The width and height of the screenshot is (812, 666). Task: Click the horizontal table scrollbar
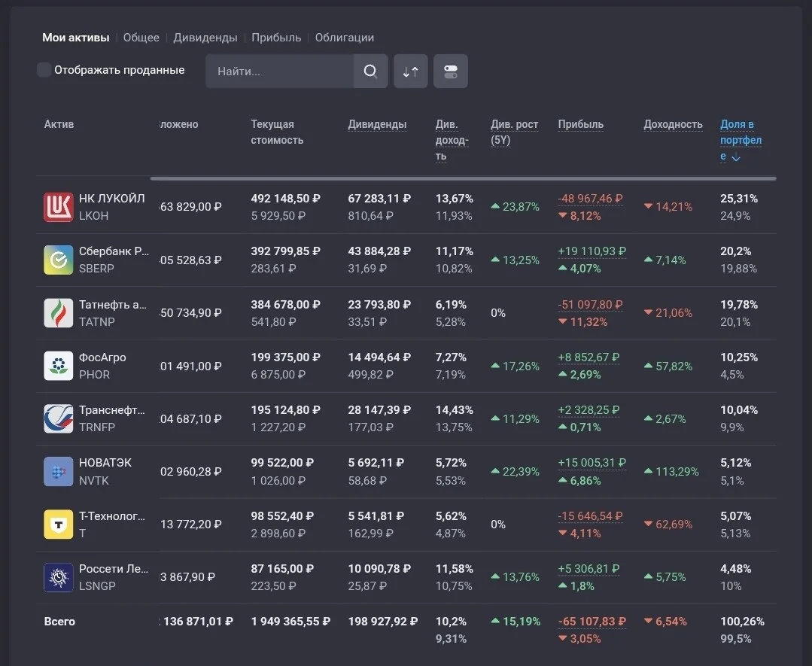[464, 178]
